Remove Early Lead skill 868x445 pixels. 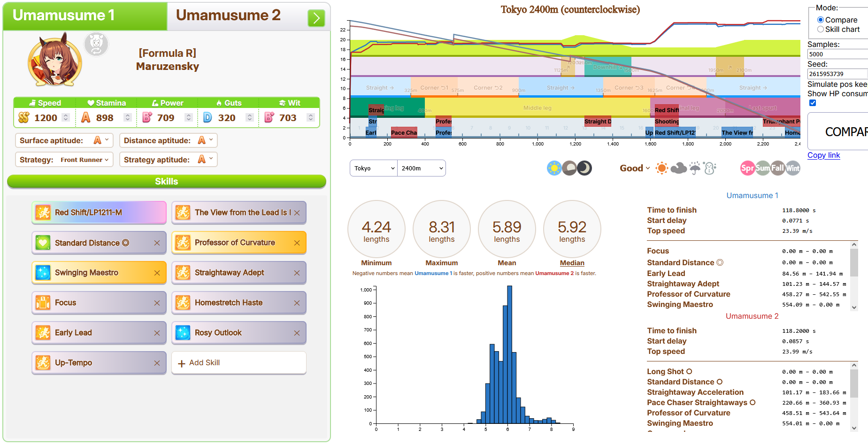[157, 333]
